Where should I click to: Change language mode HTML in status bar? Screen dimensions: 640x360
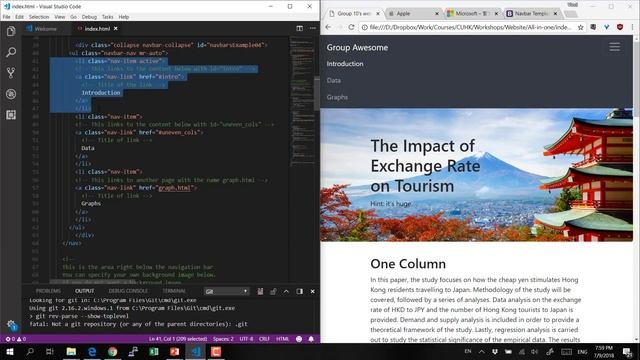click(x=282, y=339)
